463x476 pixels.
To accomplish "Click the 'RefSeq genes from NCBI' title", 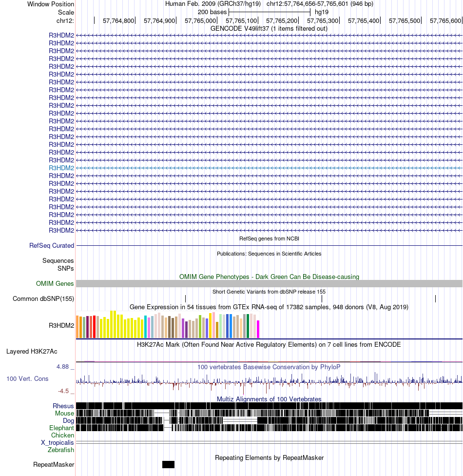I will coord(269,238).
